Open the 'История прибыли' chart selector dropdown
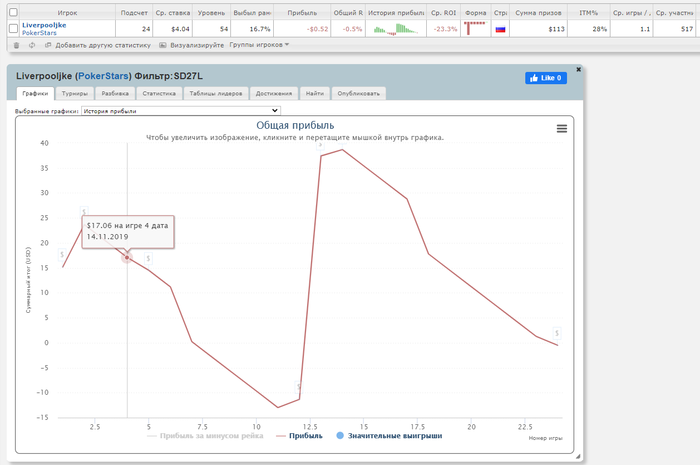The width and height of the screenshot is (700, 465). click(x=181, y=111)
